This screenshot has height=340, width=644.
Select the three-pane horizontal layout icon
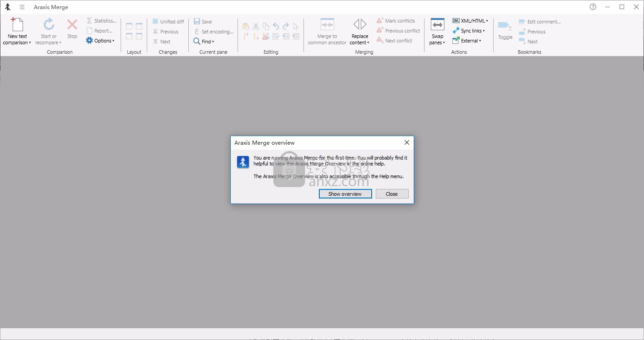pyautogui.click(x=139, y=36)
